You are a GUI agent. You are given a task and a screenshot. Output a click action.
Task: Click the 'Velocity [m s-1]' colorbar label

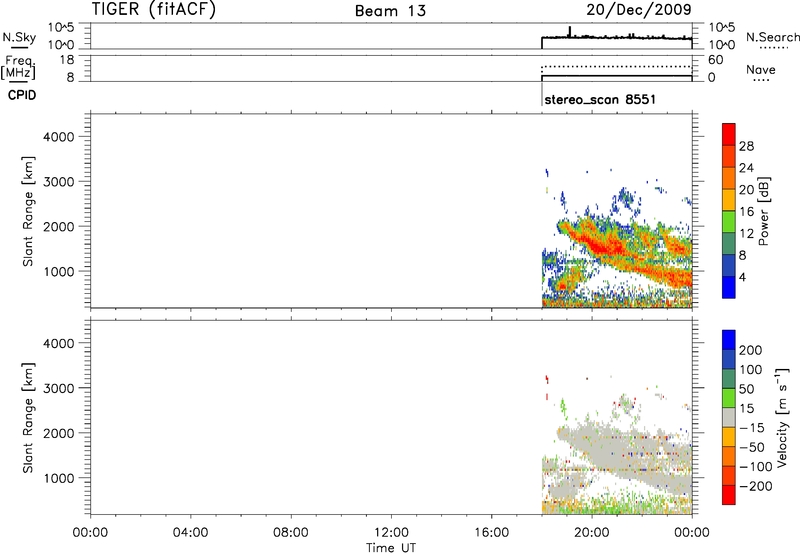click(x=782, y=417)
